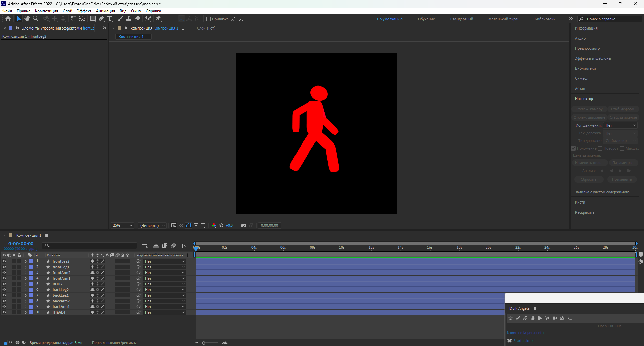Enable the Привязка snapping checkbox
Image resolution: width=644 pixels, height=346 pixels.
[208, 19]
